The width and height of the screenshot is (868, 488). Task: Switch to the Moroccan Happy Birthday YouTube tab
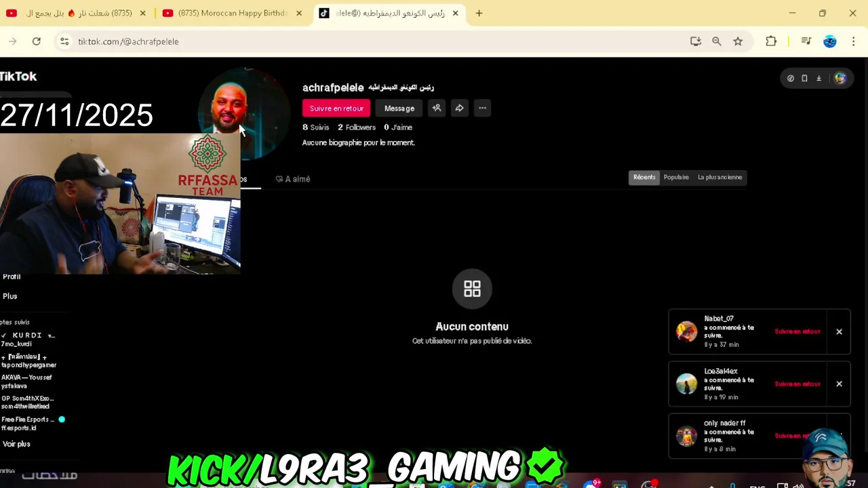coord(233,13)
